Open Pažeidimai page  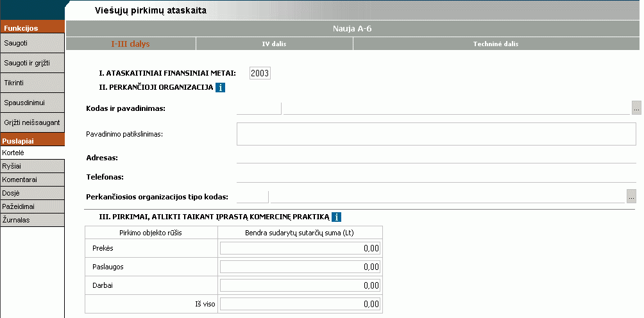pos(33,206)
